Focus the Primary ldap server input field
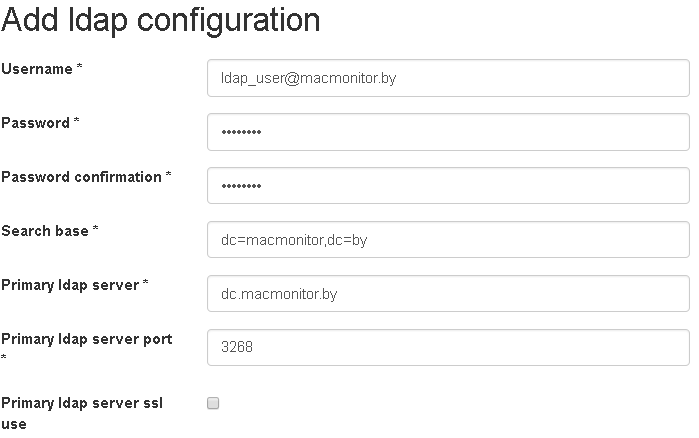This screenshot has height=438, width=699. coord(447,294)
